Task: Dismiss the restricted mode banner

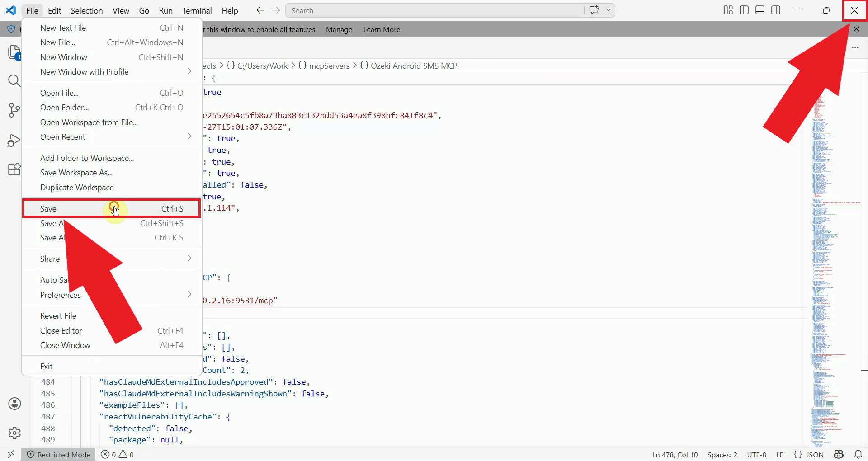Action: (856, 29)
